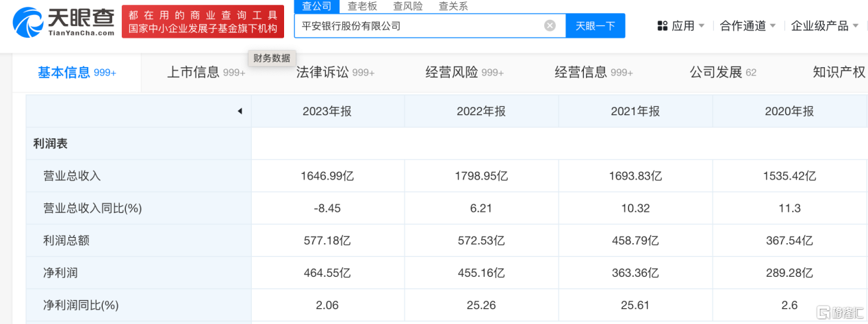Clear the search box with the X icon
The image size is (868, 324).
click(x=550, y=26)
